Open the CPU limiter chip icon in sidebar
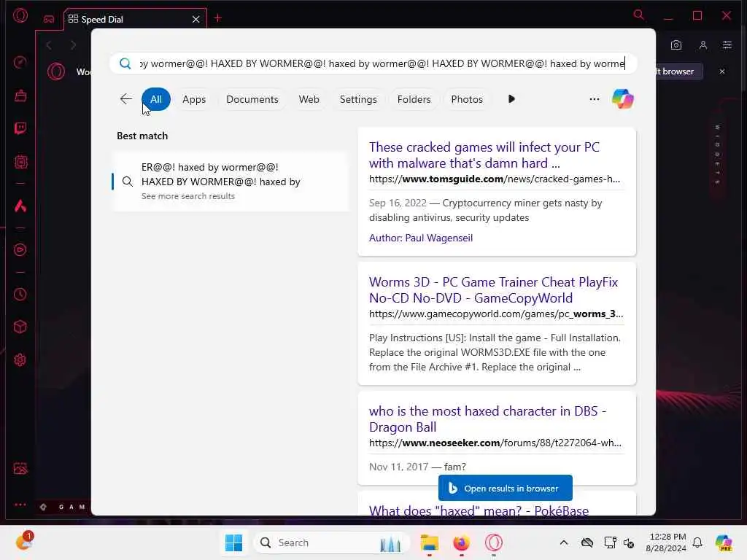747x560 pixels. [x=20, y=162]
